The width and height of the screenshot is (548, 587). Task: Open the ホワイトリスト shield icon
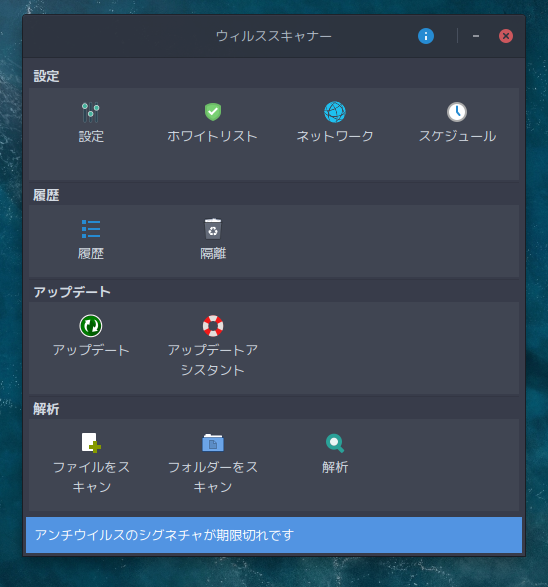click(x=213, y=112)
